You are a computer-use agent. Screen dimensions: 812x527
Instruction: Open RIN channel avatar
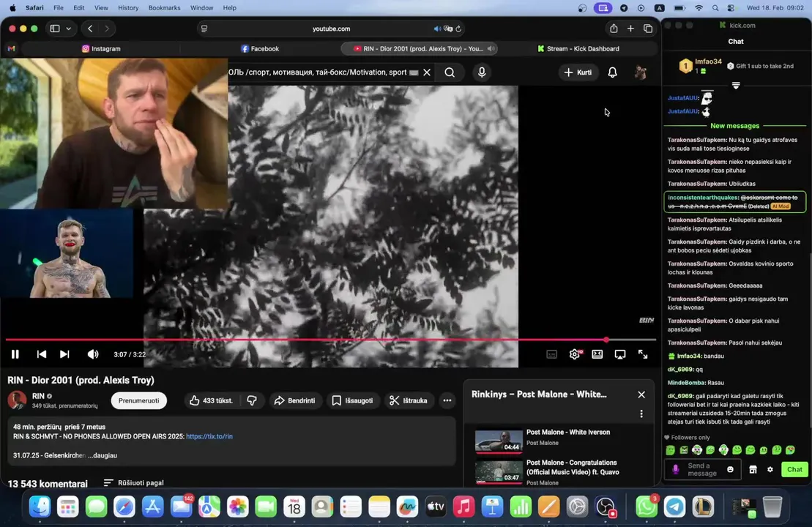[17, 400]
